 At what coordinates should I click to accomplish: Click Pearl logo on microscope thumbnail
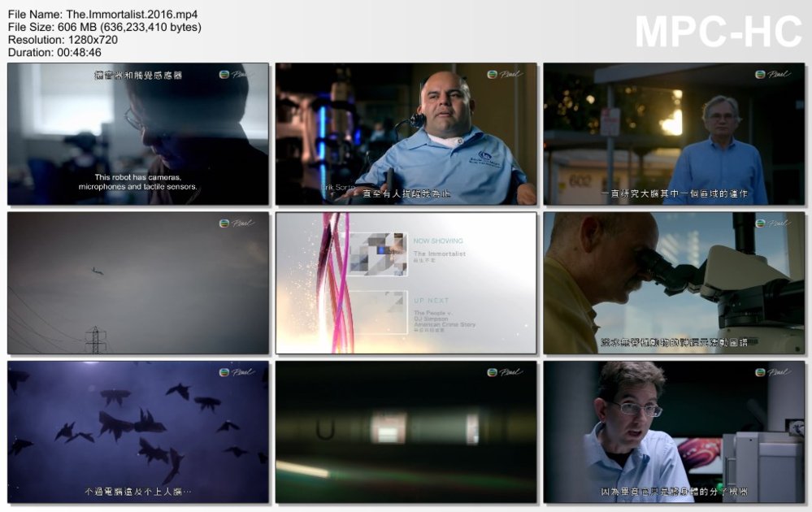point(772,223)
